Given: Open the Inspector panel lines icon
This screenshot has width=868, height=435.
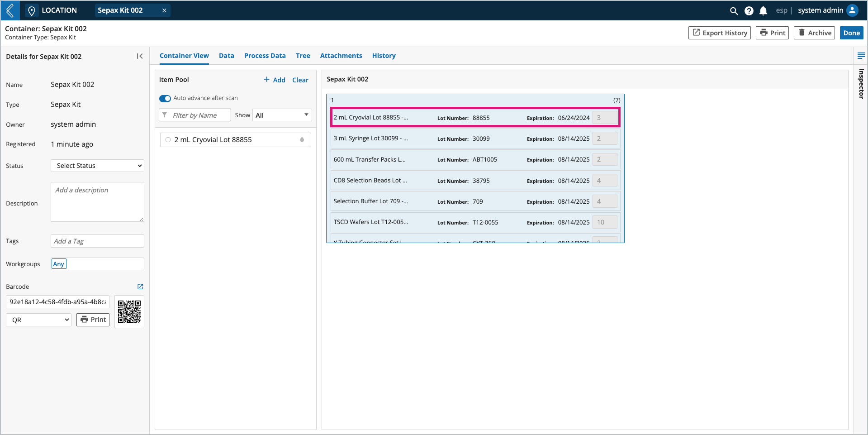Looking at the screenshot, I should click(x=861, y=56).
